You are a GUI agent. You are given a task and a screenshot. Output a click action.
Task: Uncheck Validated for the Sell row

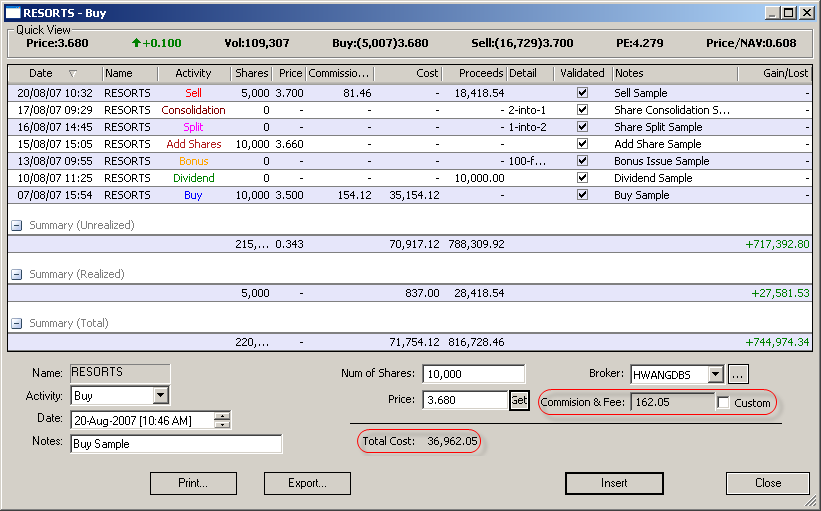(582, 93)
